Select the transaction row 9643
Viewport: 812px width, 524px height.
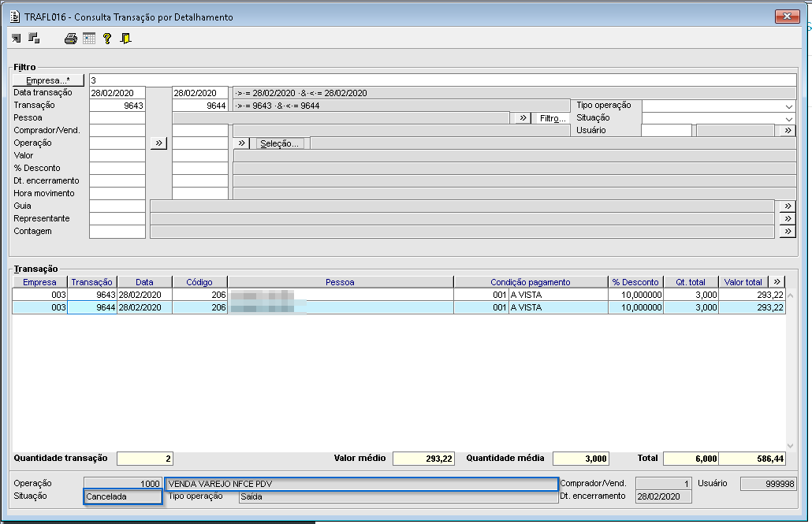pos(399,295)
